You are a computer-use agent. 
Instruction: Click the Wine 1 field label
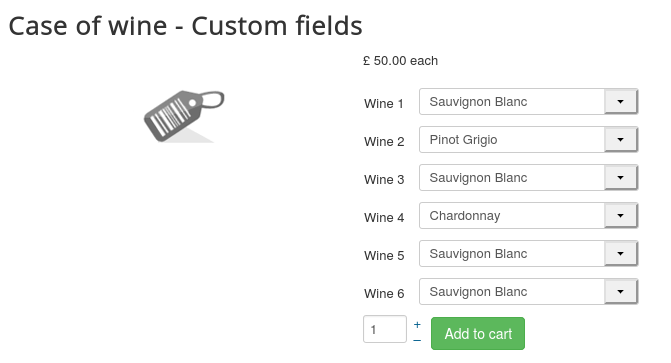(384, 104)
